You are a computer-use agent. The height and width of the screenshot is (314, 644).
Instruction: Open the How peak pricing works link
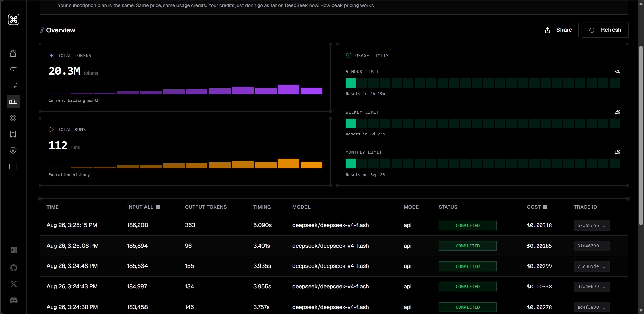347,5
